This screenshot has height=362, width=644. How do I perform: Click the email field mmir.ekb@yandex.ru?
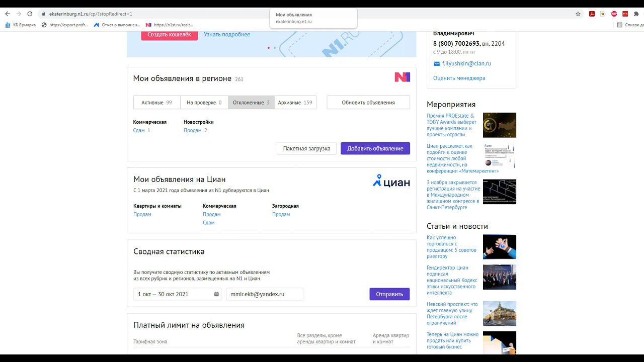tap(265, 294)
